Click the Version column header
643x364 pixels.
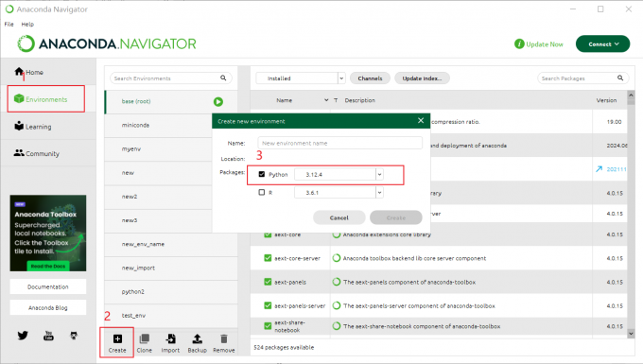point(606,100)
